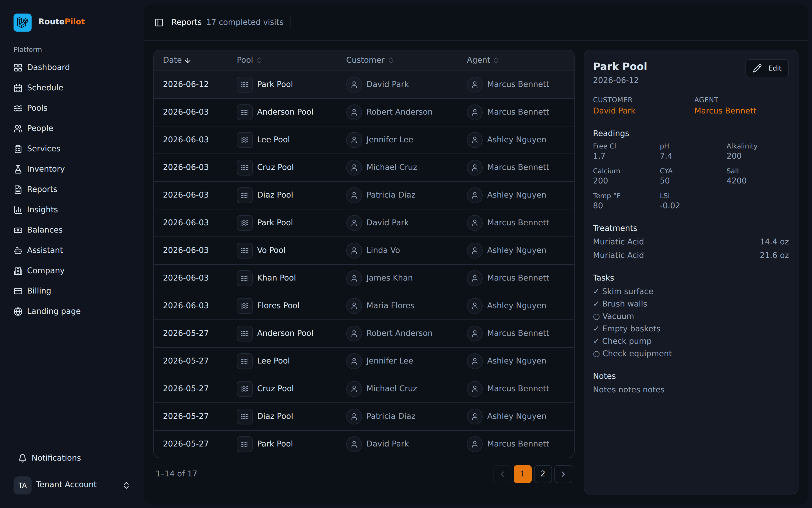Click customer avatar icon beside Linda Vo
812x508 pixels.
point(354,250)
